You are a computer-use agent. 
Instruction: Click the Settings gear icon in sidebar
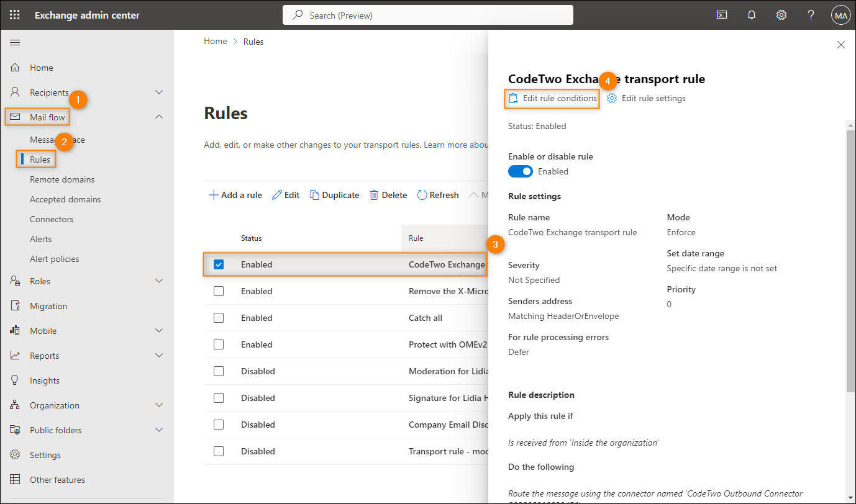click(x=16, y=455)
